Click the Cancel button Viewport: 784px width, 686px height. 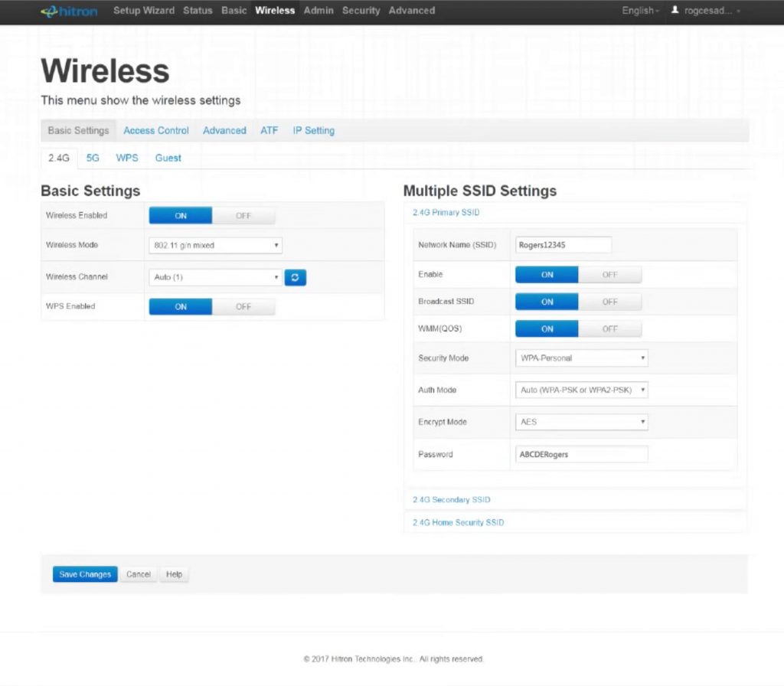click(x=139, y=574)
